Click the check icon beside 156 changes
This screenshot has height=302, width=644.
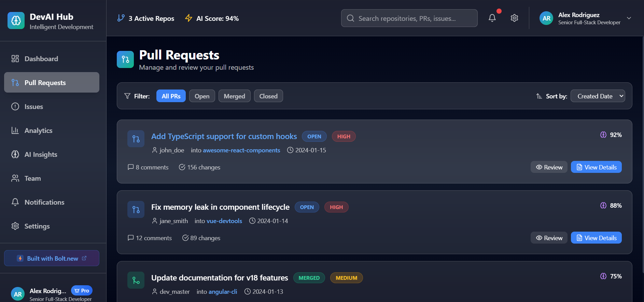(182, 167)
